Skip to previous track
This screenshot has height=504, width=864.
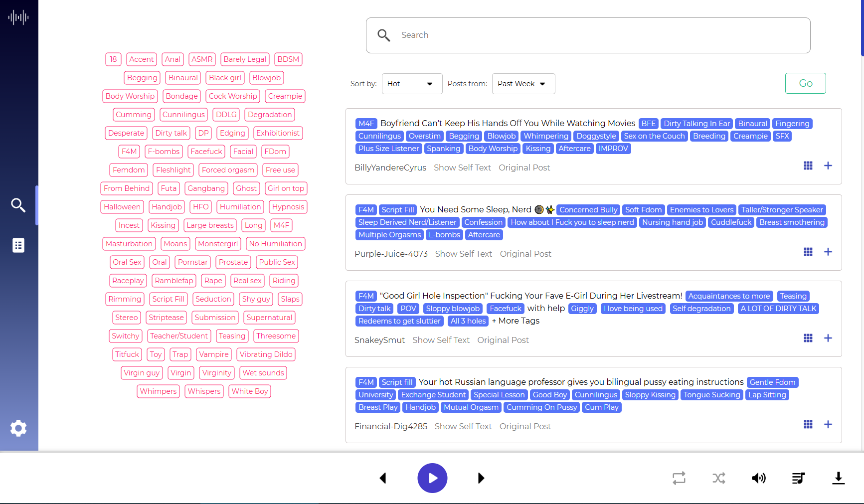pyautogui.click(x=383, y=478)
